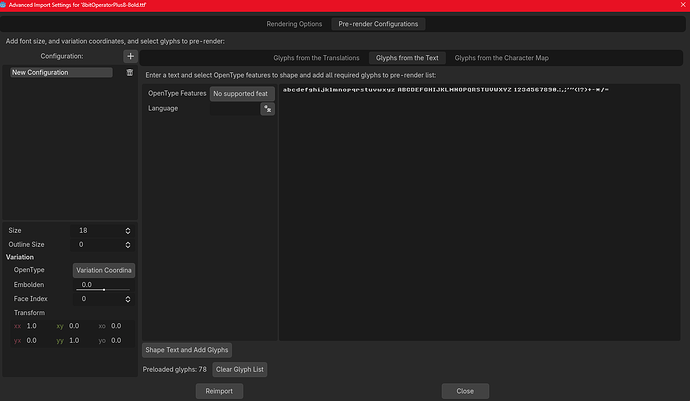The height and width of the screenshot is (401, 690).
Task: Edit the transform xy value
Action: tap(74, 326)
